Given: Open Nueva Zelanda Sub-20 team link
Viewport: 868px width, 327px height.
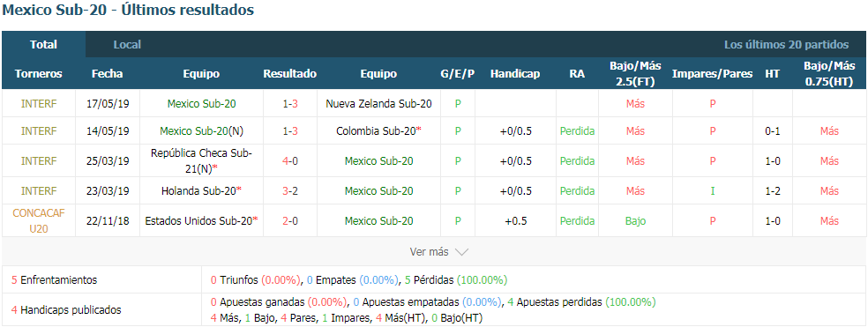Looking at the screenshot, I should (378, 103).
